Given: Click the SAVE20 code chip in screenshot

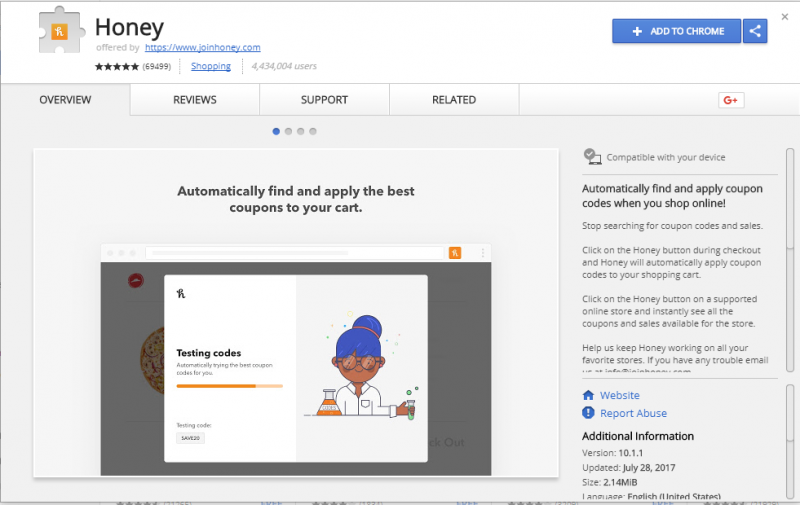Looking at the screenshot, I should (190, 438).
